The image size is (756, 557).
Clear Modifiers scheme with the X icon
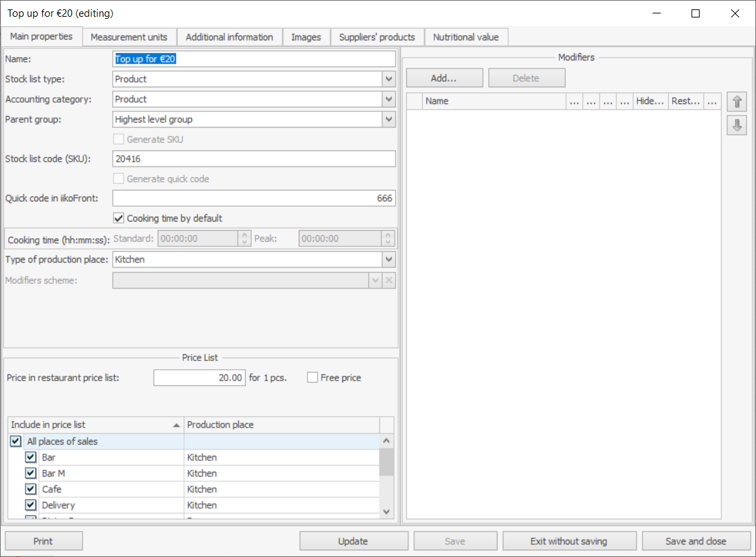389,281
